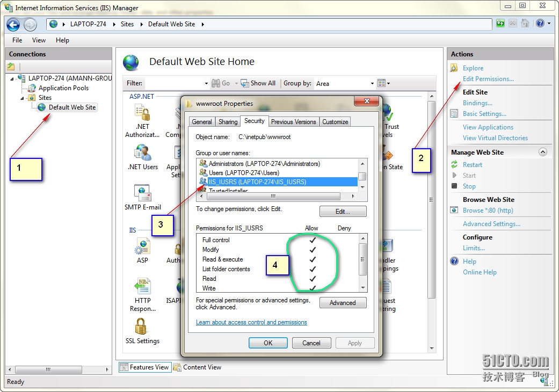The height and width of the screenshot is (392, 559).
Task: Click the Advanced button in Properties
Action: point(343,302)
